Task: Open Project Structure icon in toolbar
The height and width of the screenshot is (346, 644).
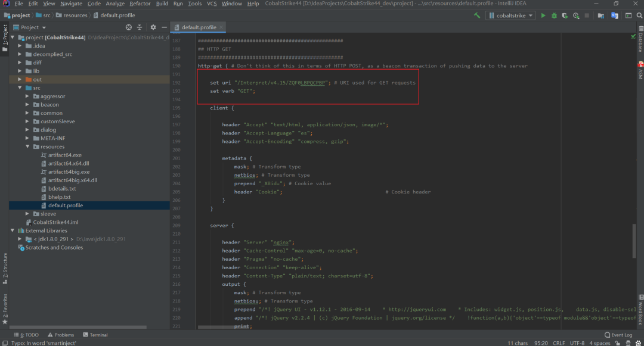Action: tap(601, 15)
